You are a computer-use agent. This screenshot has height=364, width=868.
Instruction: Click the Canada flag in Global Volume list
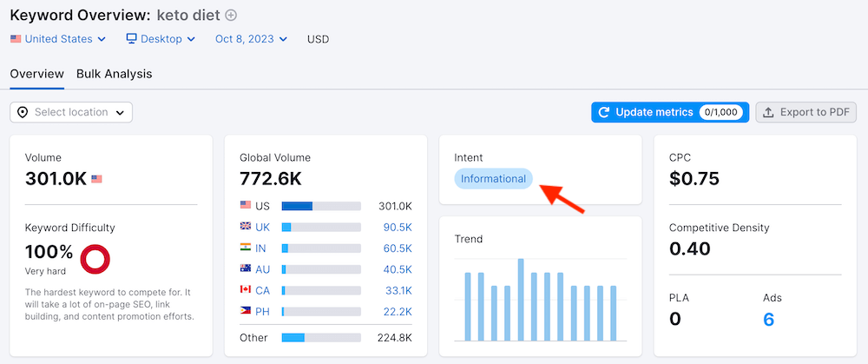246,290
